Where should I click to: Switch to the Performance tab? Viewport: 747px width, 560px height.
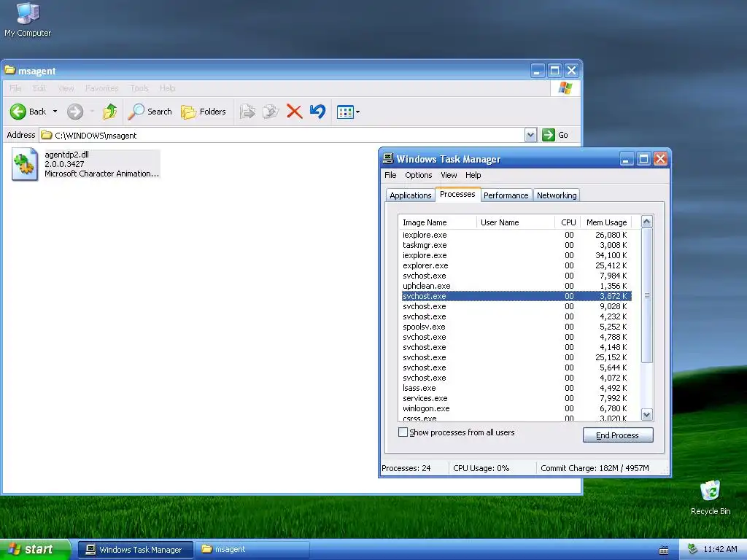click(x=506, y=195)
